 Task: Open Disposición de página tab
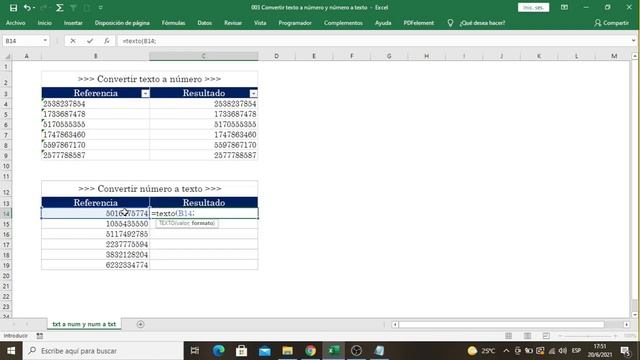pyautogui.click(x=122, y=23)
